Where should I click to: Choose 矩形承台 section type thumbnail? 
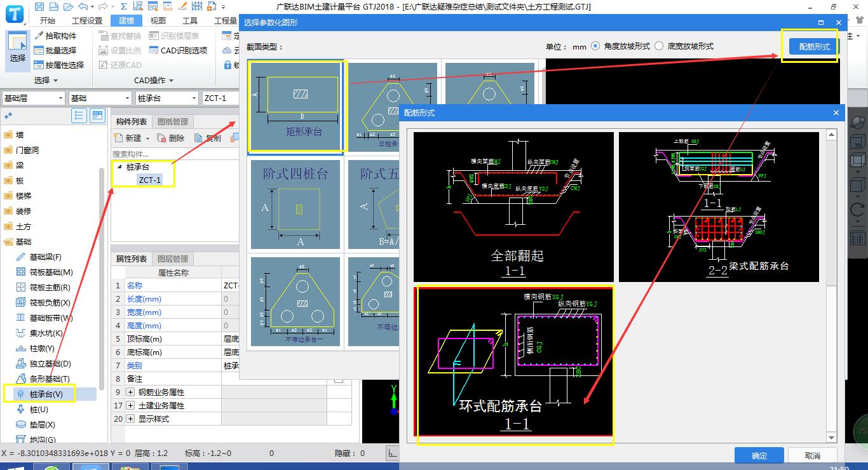[x=297, y=107]
